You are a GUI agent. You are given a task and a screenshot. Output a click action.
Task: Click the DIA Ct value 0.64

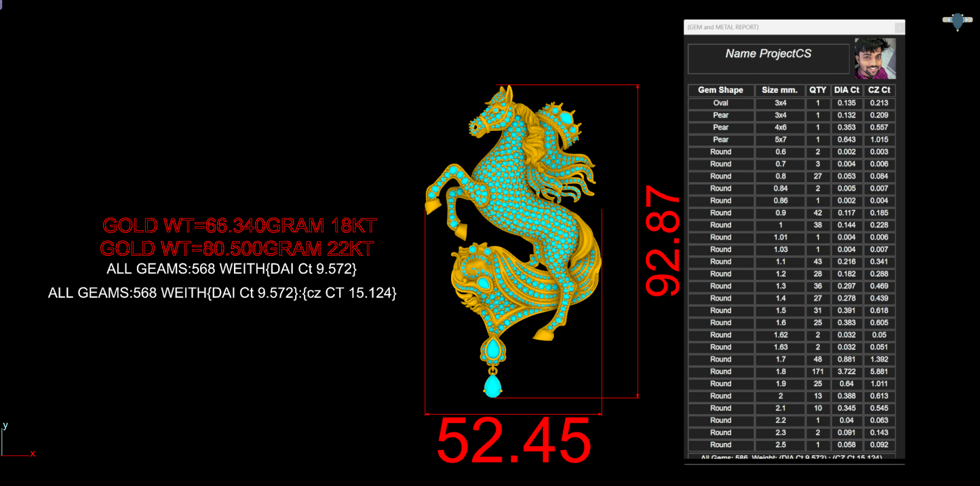pyautogui.click(x=846, y=384)
